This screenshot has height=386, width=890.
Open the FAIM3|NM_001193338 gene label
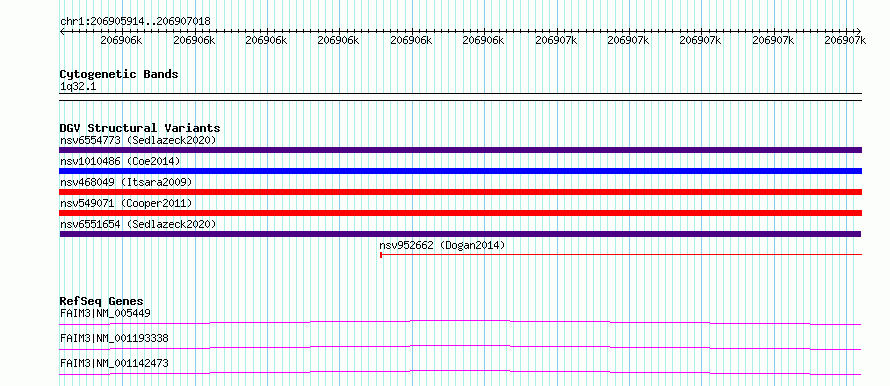(x=114, y=338)
